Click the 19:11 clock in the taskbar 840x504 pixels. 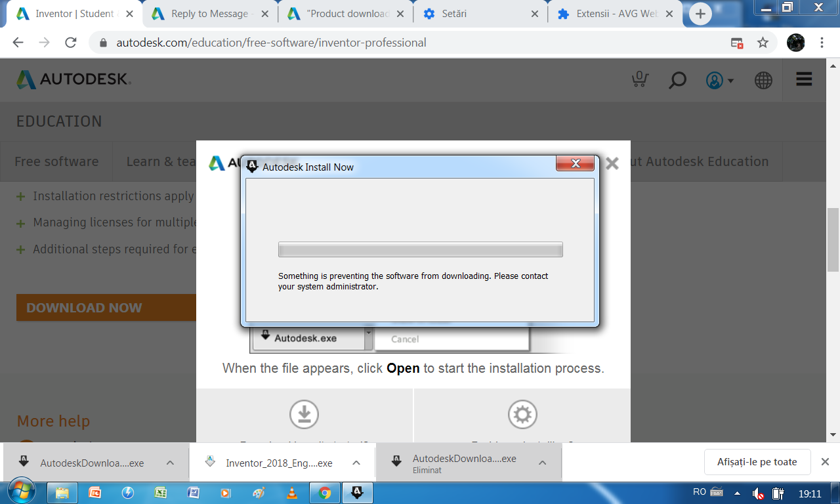click(810, 493)
